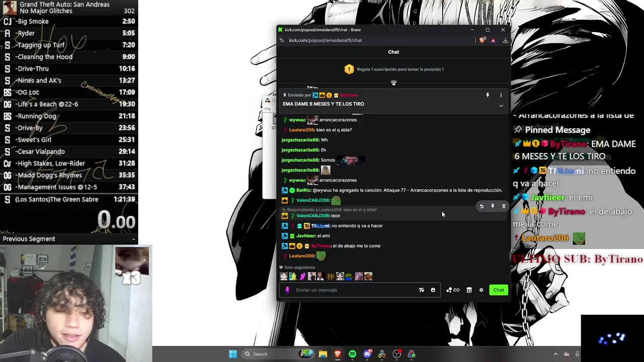Open site settings icon beside URL
Screen dimensions: 644x362
coord(282,40)
